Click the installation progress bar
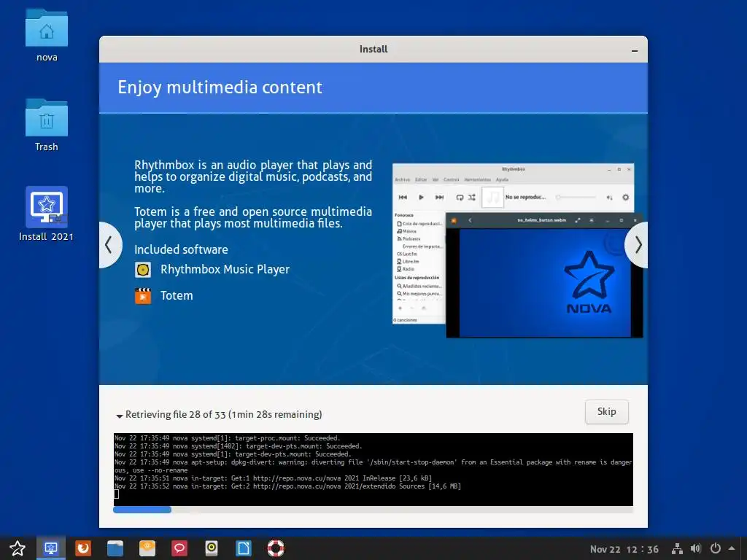 (x=373, y=510)
